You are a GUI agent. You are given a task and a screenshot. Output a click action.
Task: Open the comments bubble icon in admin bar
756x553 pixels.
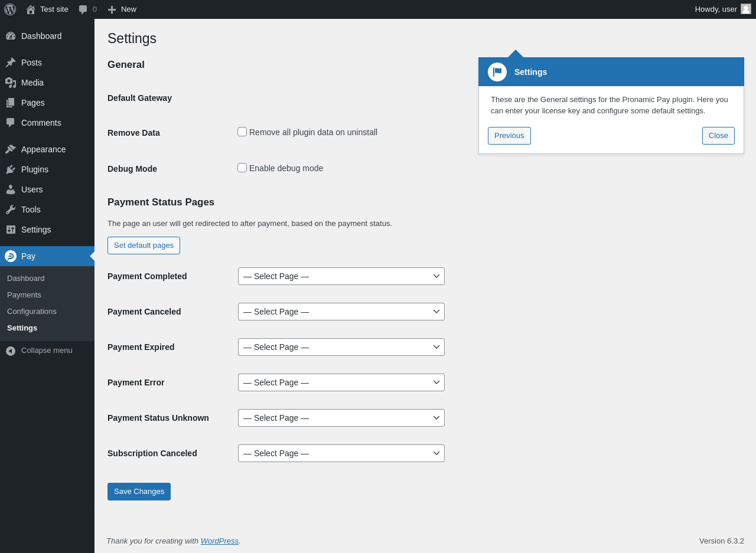[83, 9]
